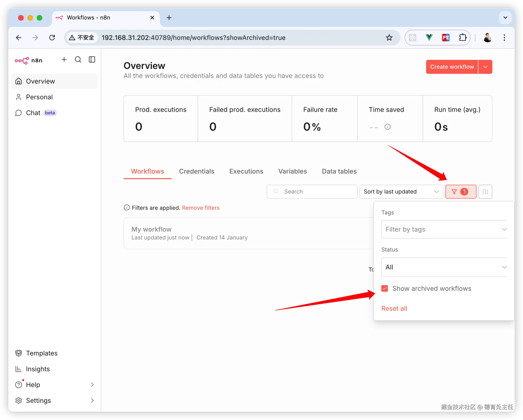The width and height of the screenshot is (523, 420).
Task: Click the add folder icon button
Action: point(485,192)
